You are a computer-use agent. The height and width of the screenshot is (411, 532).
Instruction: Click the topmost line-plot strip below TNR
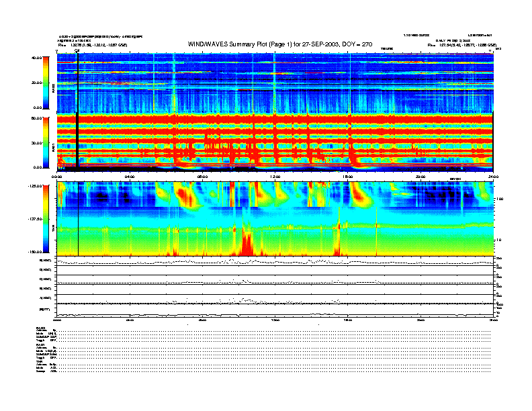[x=275, y=261]
